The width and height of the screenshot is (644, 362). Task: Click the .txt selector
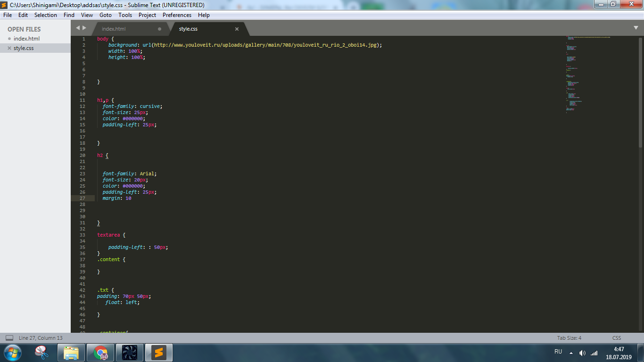pyautogui.click(x=103, y=290)
